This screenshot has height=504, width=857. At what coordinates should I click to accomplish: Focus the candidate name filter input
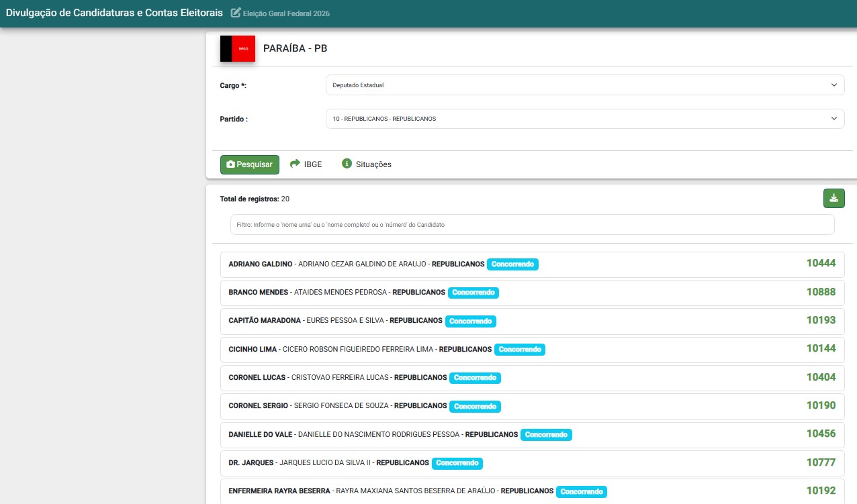532,225
